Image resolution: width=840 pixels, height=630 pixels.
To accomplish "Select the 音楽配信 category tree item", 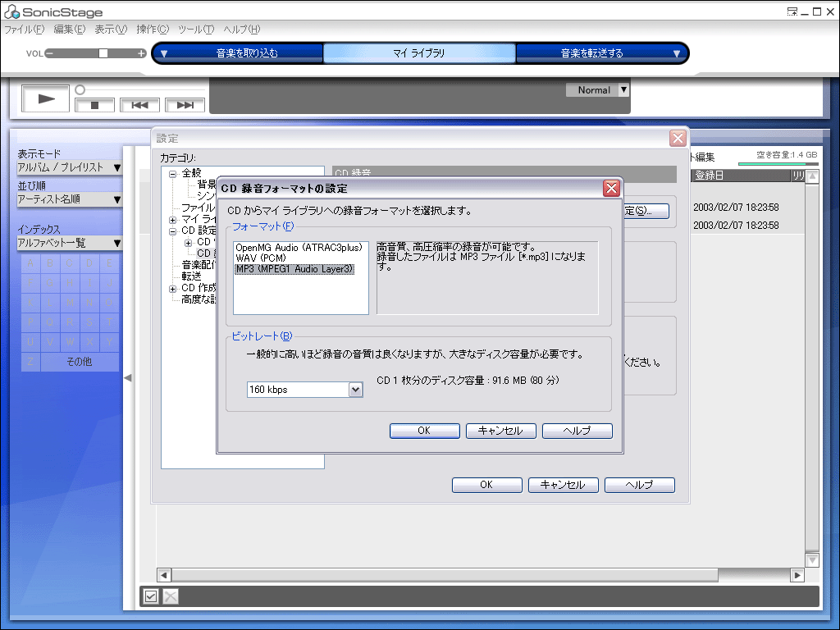I will click(199, 265).
